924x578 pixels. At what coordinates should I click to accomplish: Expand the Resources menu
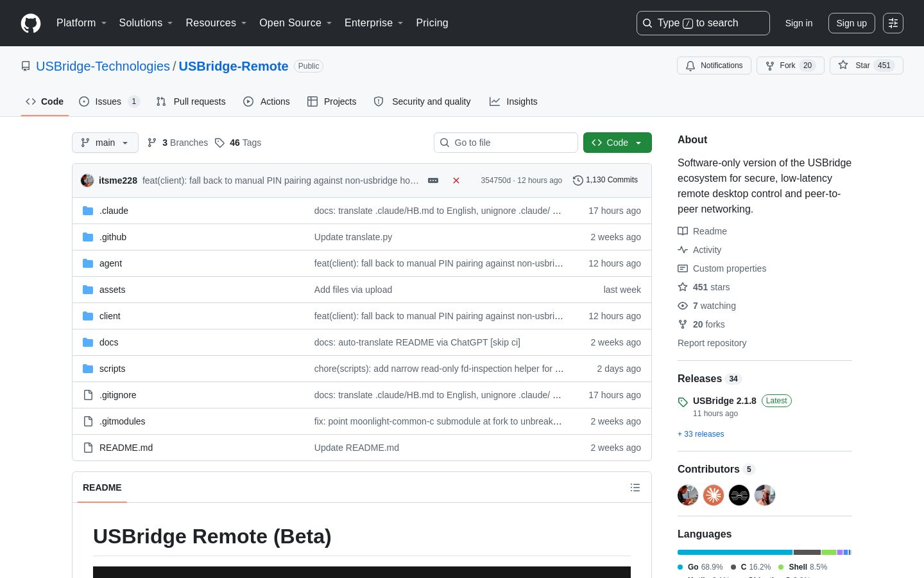click(x=216, y=23)
